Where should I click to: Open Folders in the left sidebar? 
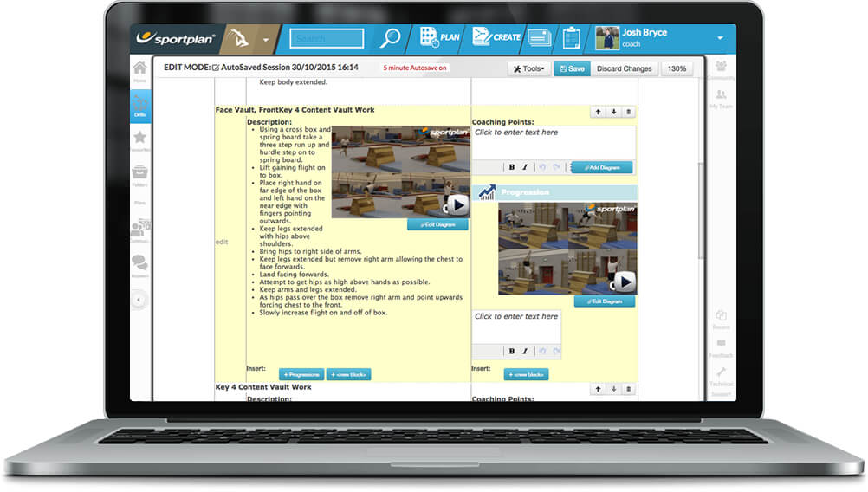click(x=139, y=175)
